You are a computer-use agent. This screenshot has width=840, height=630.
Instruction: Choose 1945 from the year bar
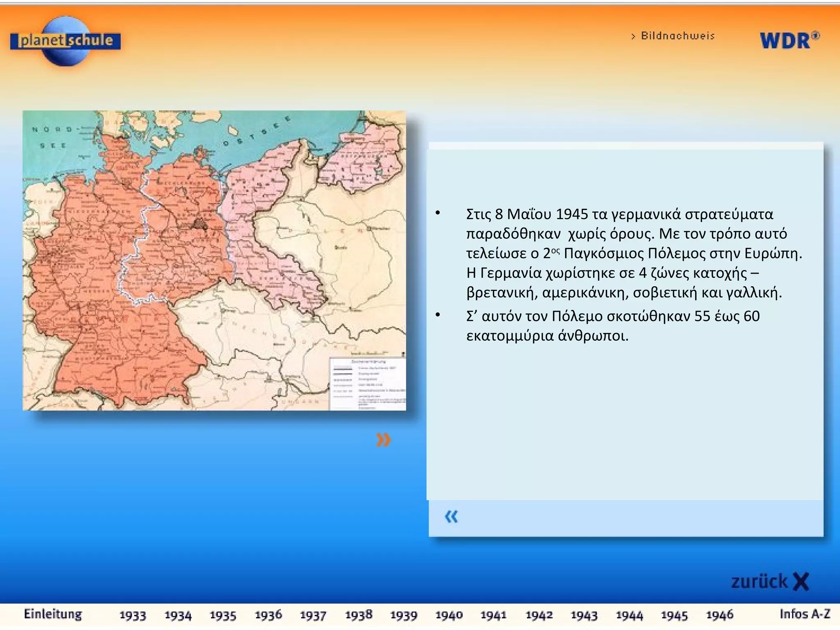pyautogui.click(x=674, y=615)
